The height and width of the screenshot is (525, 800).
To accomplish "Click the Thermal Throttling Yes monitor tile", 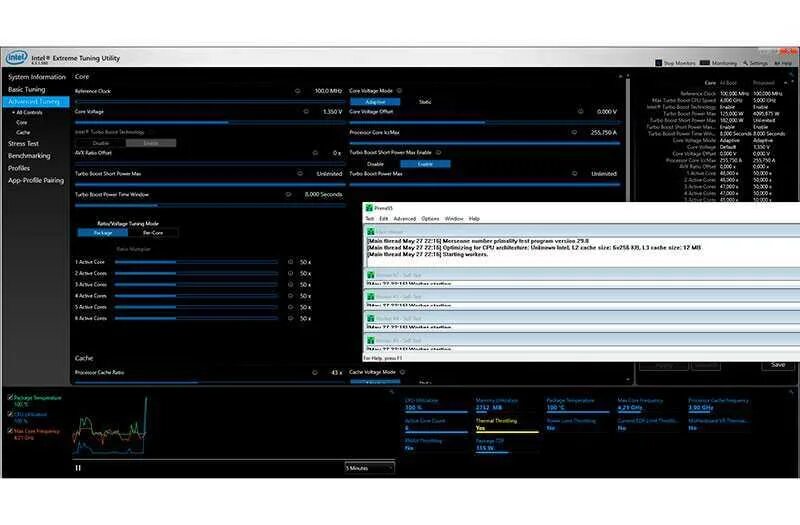I will pyautogui.click(x=507, y=425).
